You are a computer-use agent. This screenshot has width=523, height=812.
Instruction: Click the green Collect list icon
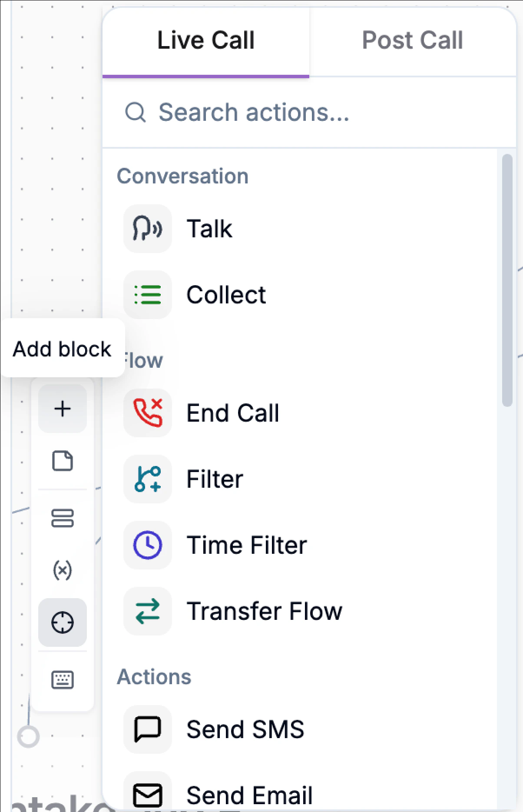click(x=147, y=295)
